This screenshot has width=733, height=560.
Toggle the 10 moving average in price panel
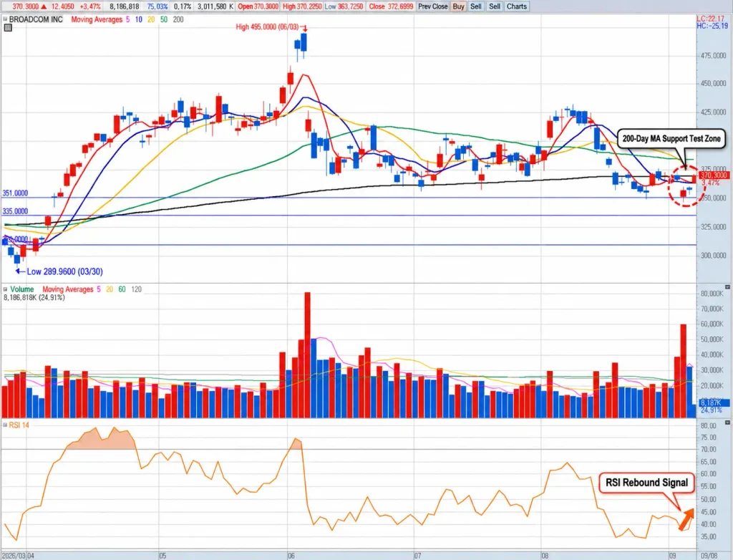[x=138, y=19]
